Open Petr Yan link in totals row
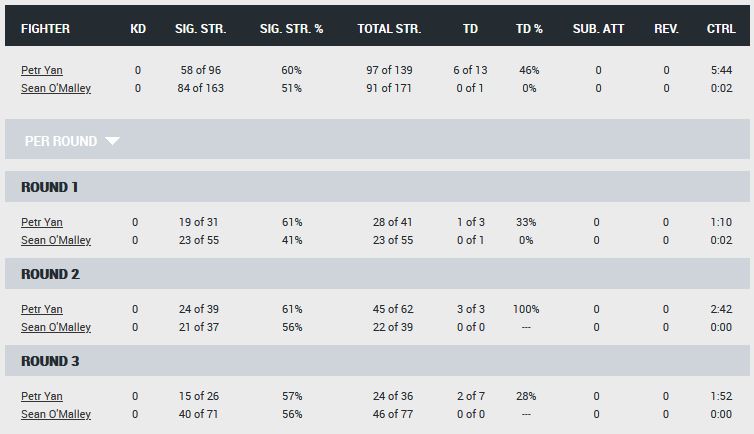 [42, 70]
